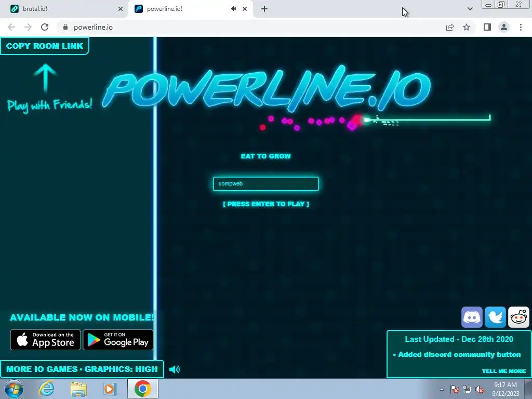Open the Windows Start menu
Viewport: 532px width, 399px height.
[14, 389]
